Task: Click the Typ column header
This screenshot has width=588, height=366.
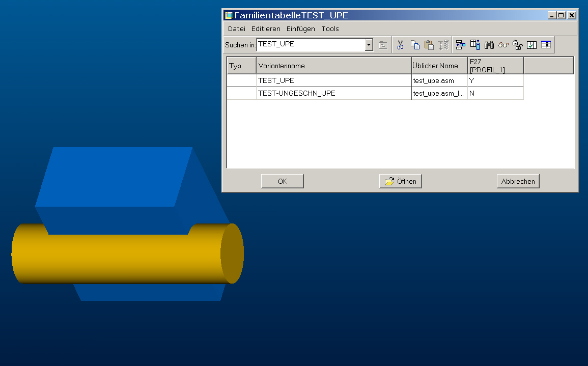Action: click(241, 66)
